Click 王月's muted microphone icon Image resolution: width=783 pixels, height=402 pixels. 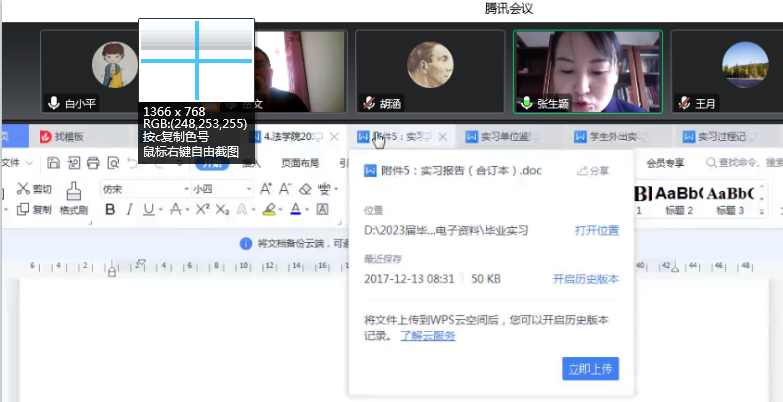point(685,103)
